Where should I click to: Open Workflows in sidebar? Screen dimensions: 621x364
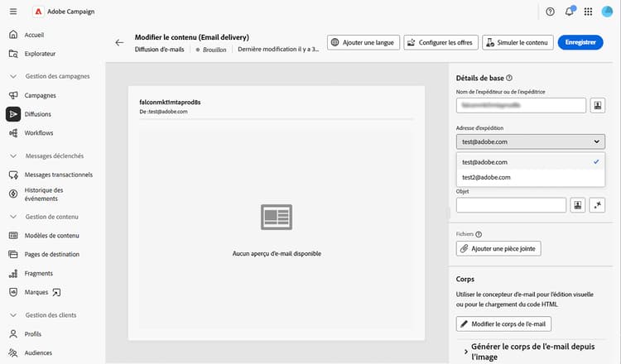point(39,133)
